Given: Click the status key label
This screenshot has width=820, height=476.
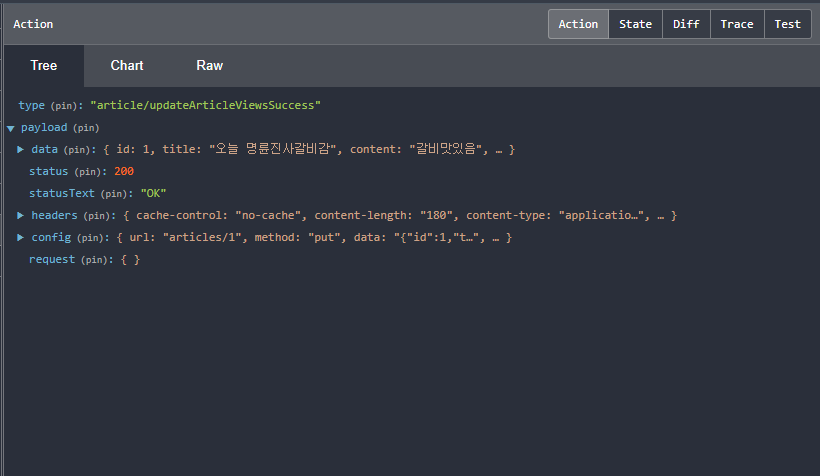Looking at the screenshot, I should pos(49,172).
